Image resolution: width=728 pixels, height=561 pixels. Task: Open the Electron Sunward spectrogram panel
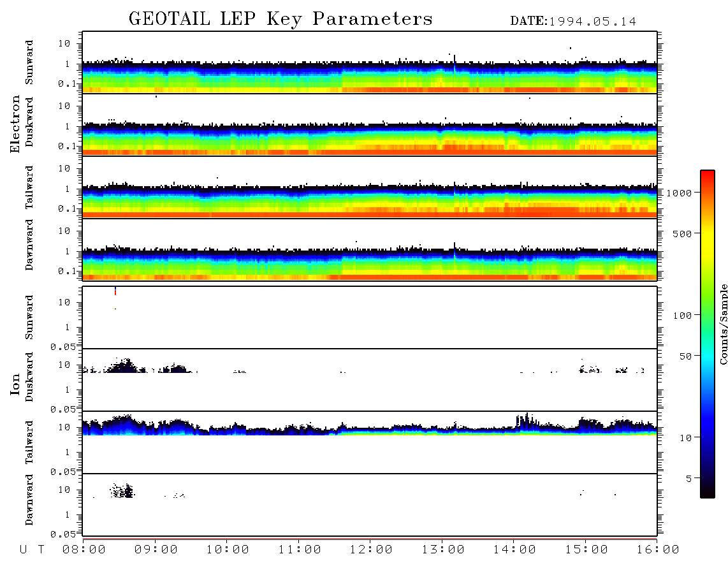tap(370, 62)
